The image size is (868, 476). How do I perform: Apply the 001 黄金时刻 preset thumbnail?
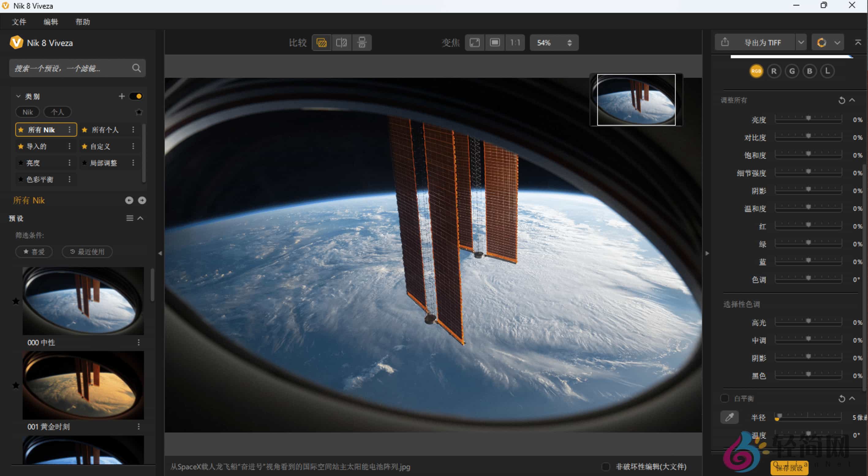click(83, 385)
